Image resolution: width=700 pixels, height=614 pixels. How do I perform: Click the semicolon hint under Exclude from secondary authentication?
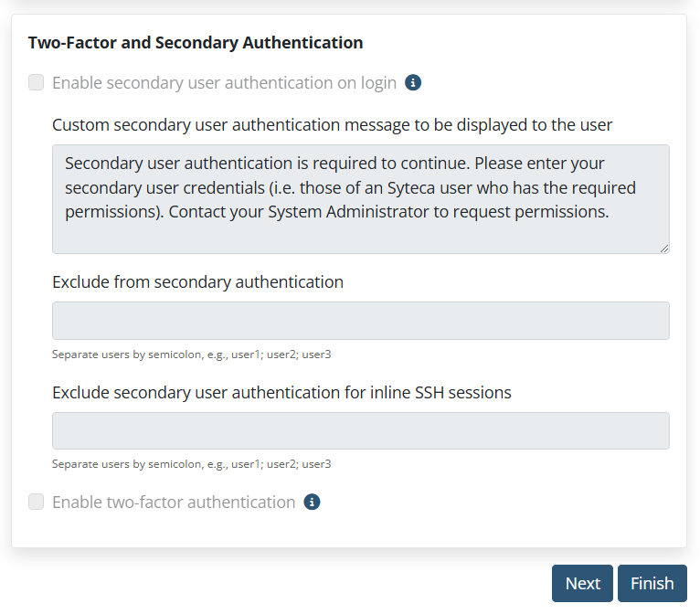192,355
